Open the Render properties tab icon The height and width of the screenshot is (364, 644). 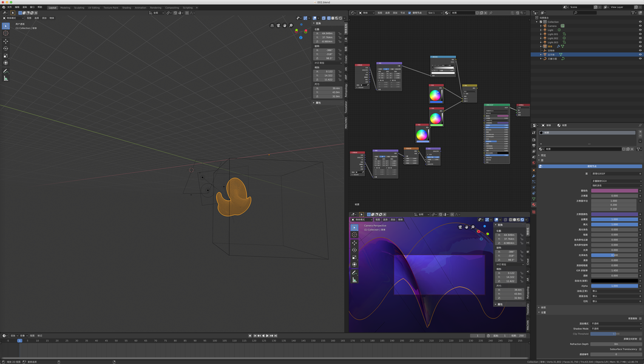click(534, 140)
